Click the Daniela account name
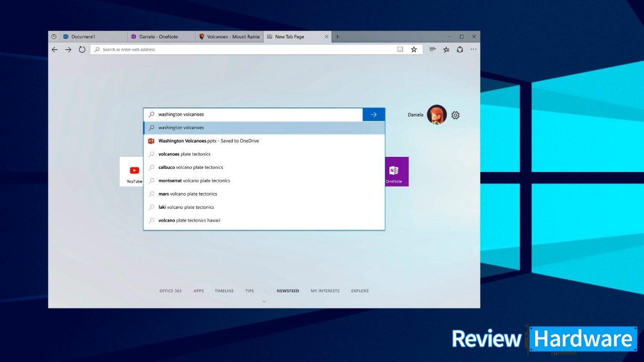This screenshot has width=644, height=362. (416, 115)
